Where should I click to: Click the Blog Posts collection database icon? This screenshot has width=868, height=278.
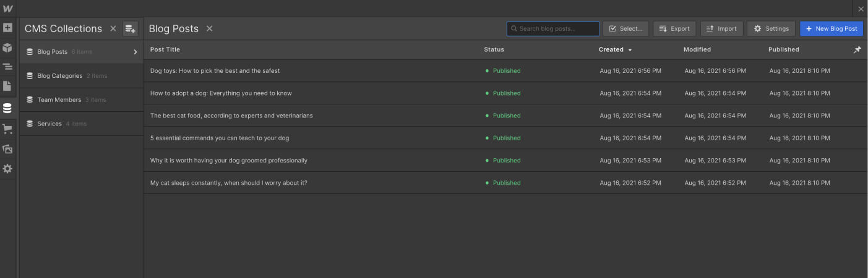30,52
